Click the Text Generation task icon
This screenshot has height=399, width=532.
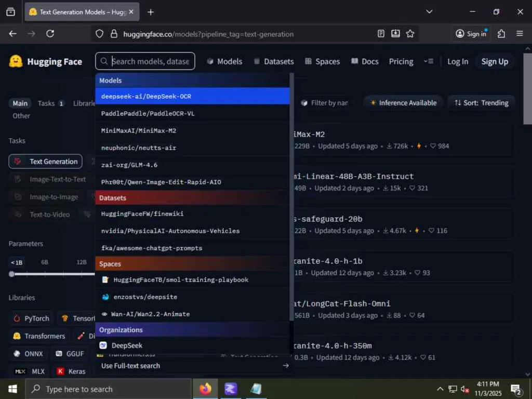(x=18, y=162)
